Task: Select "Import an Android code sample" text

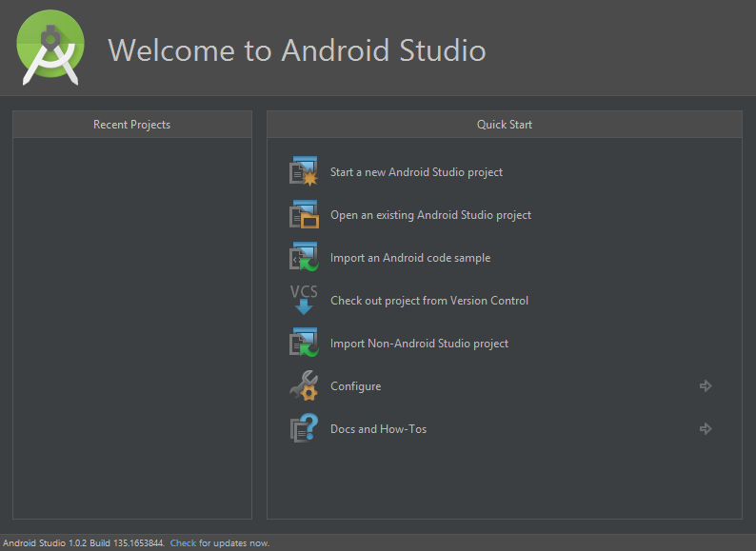Action: 410,258
